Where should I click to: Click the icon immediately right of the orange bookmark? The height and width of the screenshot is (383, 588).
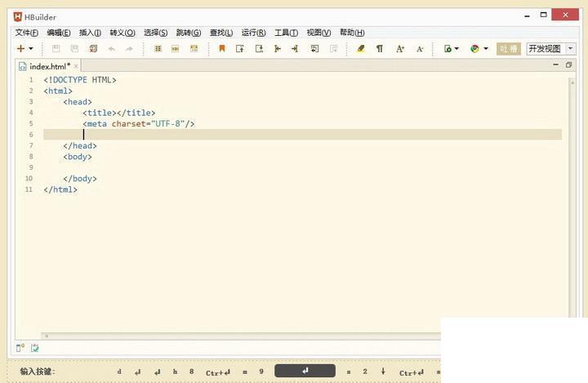pos(240,48)
